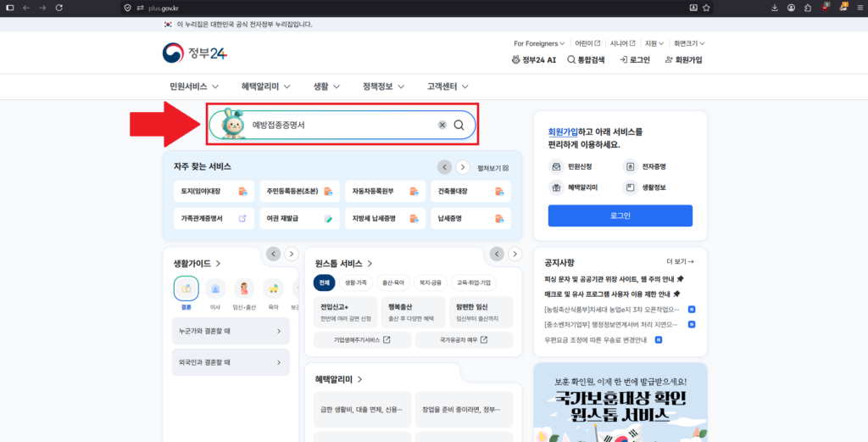Open browser downloads icon

click(775, 8)
